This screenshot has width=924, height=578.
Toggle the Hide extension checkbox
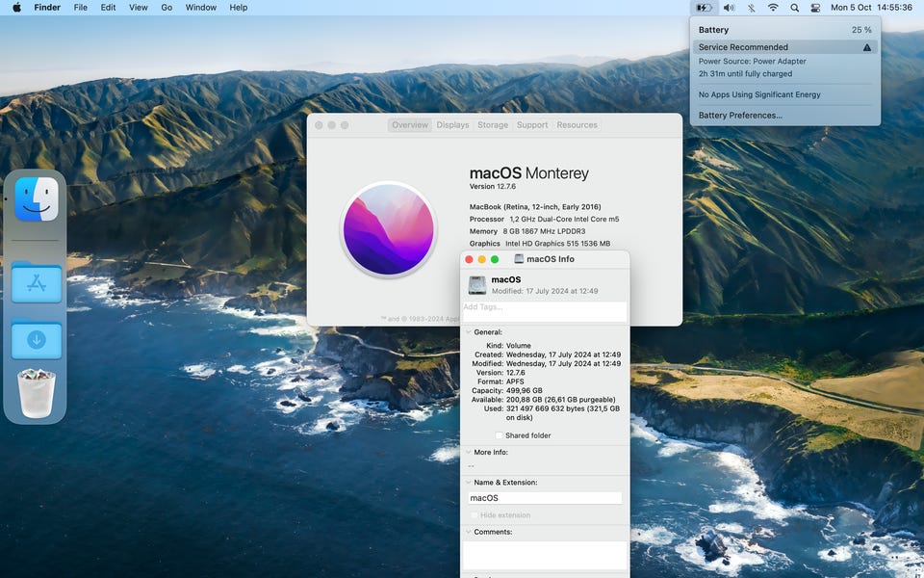point(475,514)
